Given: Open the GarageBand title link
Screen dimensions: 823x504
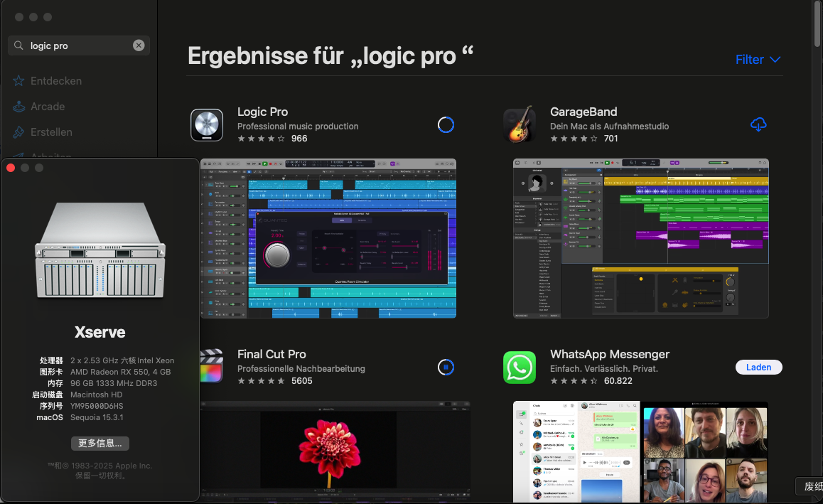Looking at the screenshot, I should click(x=583, y=112).
